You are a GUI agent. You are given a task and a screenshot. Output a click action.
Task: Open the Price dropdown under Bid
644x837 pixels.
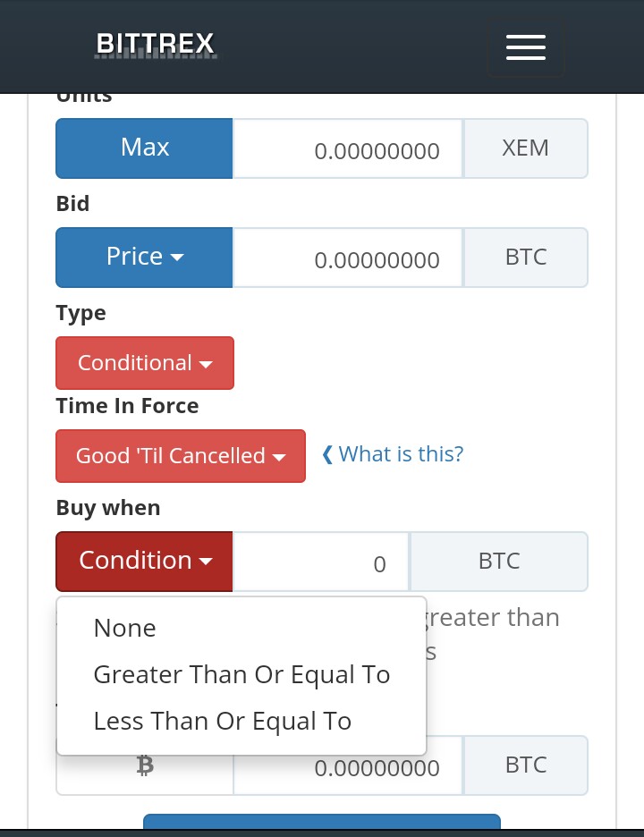[x=144, y=258]
